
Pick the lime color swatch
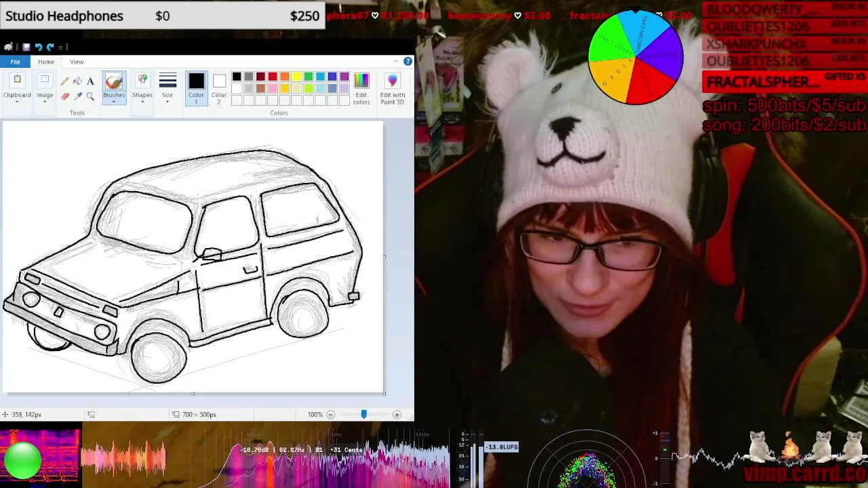[309, 88]
